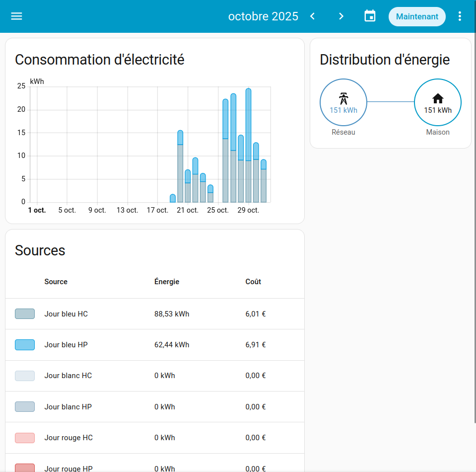Click the Jour rouge HC color swatch
Screen dimensions: 476x472
point(25,438)
